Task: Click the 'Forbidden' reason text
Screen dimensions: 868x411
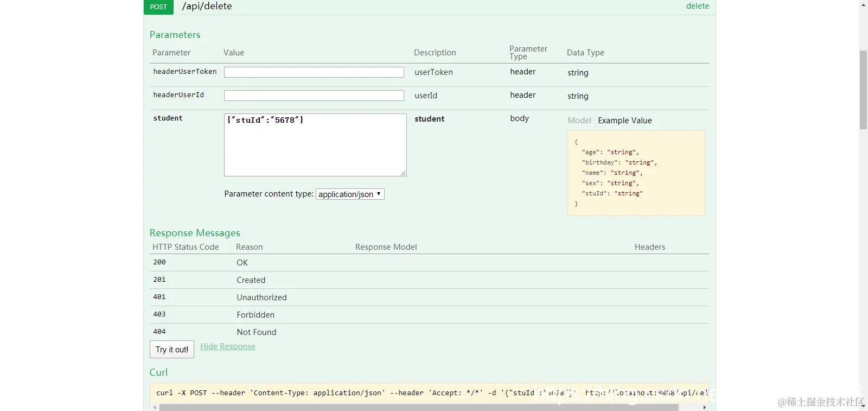Action: tap(256, 315)
